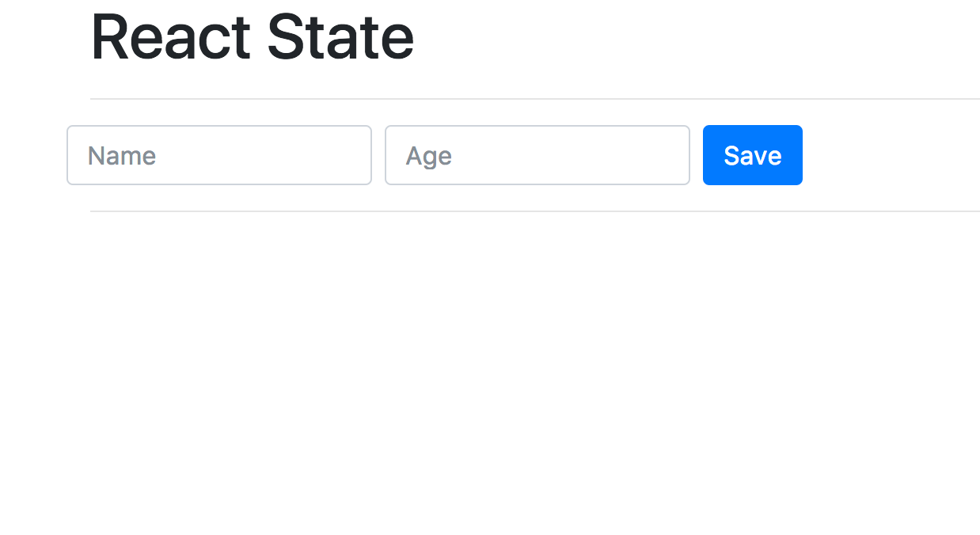Click the gap between Age field and Save
This screenshot has height=535, width=980.
697,155
